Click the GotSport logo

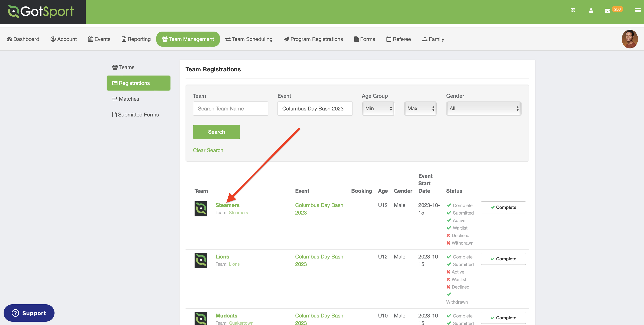click(x=41, y=11)
